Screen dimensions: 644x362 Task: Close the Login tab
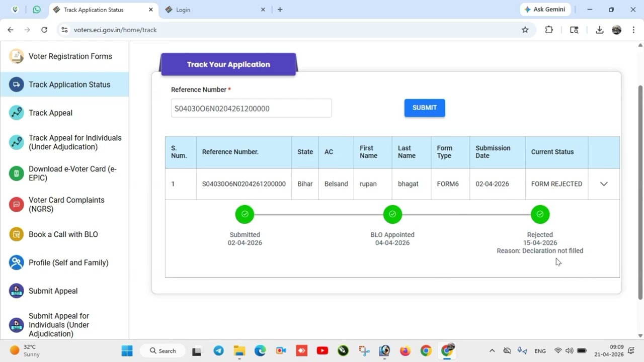[x=263, y=10]
